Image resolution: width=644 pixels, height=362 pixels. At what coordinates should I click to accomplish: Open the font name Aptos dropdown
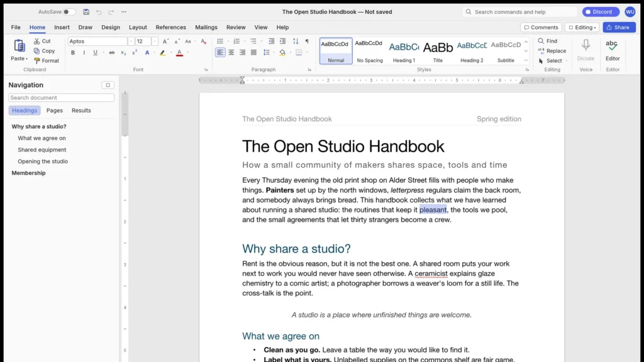[x=131, y=41]
